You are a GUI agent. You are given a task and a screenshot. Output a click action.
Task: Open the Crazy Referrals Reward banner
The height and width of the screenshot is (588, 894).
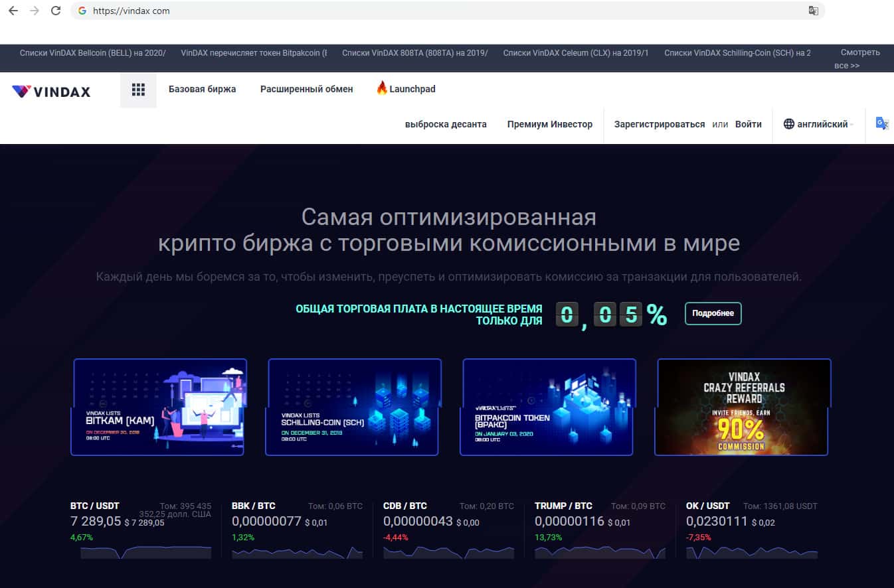tap(742, 407)
